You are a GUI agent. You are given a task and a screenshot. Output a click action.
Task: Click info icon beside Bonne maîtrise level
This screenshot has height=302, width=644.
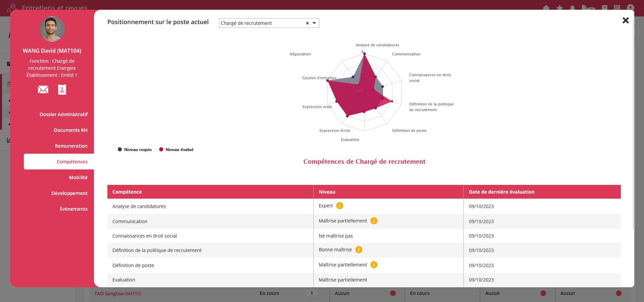pyautogui.click(x=359, y=250)
